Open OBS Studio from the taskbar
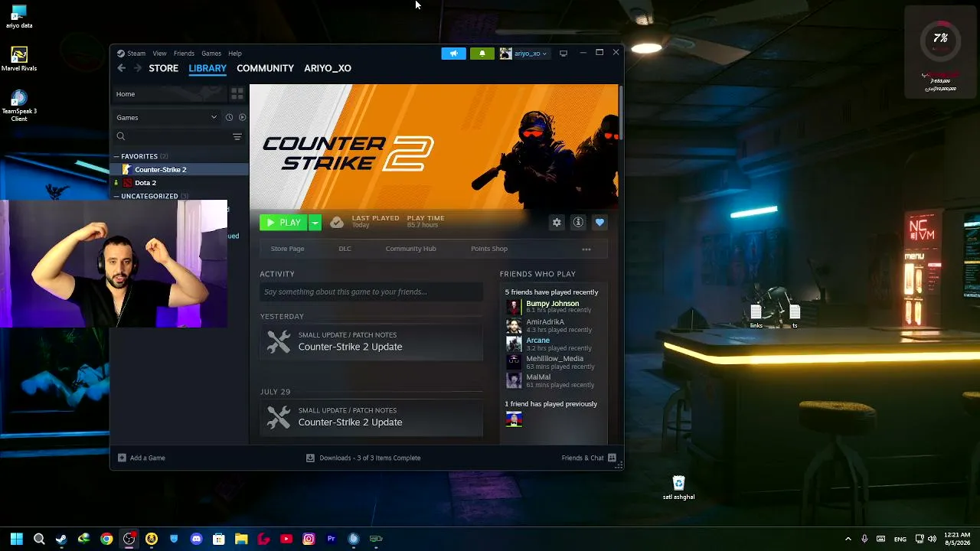The image size is (980, 551). pos(129,539)
